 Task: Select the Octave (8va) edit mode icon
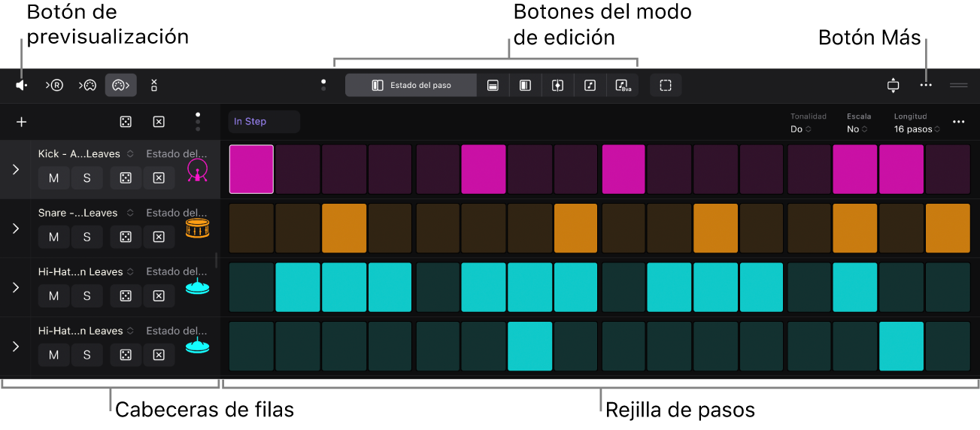(623, 86)
